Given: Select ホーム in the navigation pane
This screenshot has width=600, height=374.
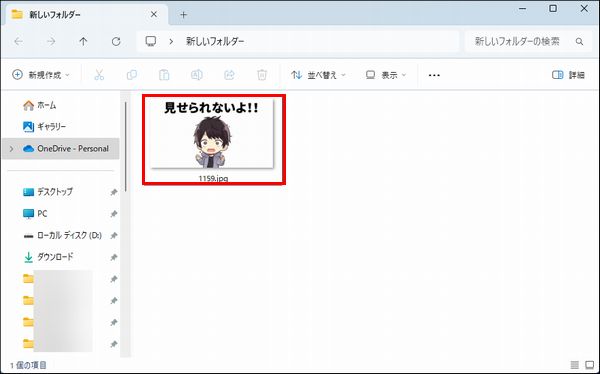Looking at the screenshot, I should tap(47, 105).
